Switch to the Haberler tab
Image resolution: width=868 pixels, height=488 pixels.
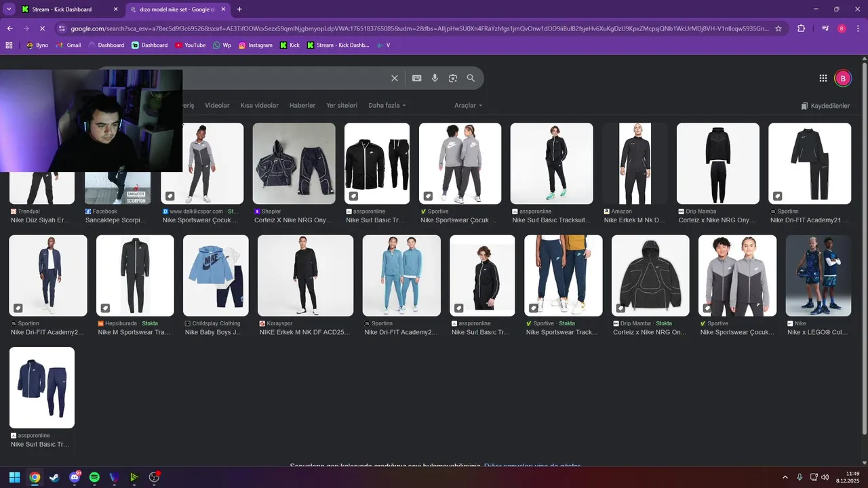[x=302, y=105]
